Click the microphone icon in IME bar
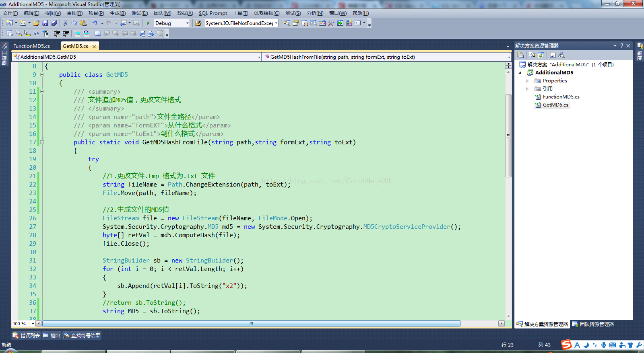Image resolution: width=644 pixels, height=353 pixels. (x=604, y=345)
